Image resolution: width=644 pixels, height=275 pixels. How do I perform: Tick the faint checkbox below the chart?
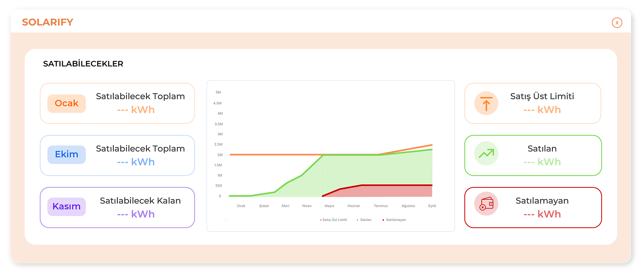point(226,221)
